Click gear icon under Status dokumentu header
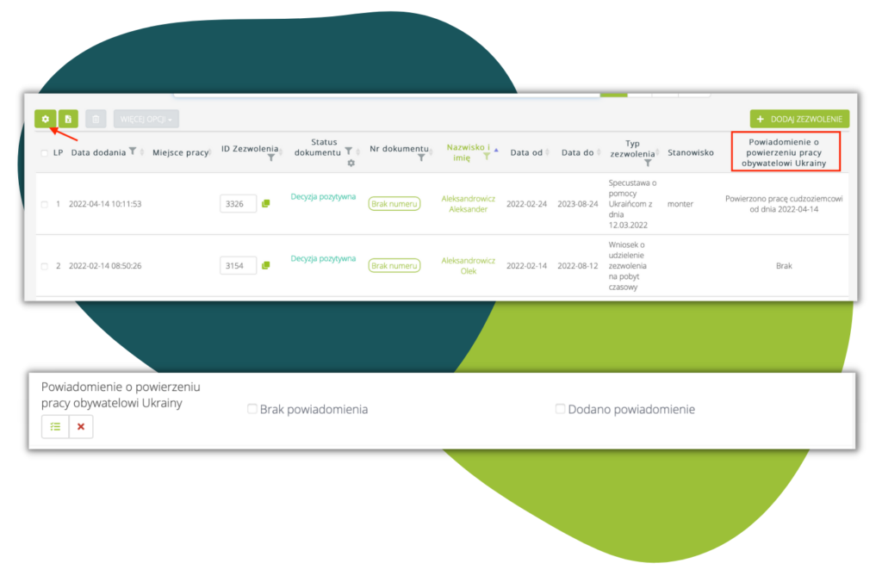This screenshot has height=588, width=882. 351,164
